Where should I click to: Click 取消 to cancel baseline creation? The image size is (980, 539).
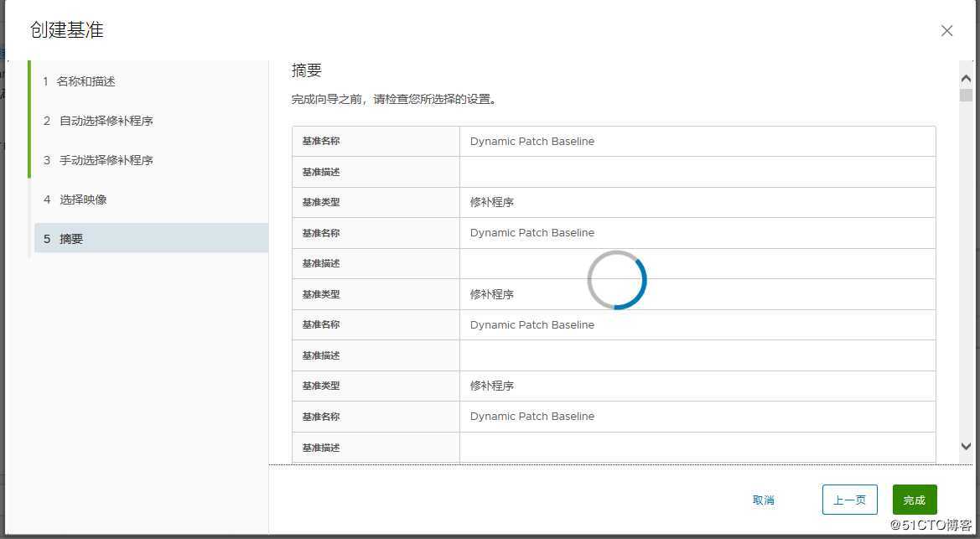click(x=763, y=499)
